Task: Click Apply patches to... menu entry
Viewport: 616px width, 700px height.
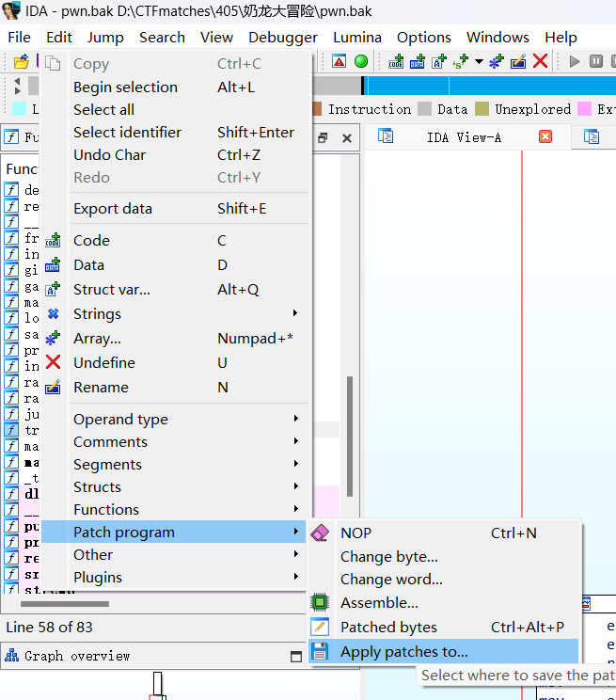Action: pyautogui.click(x=403, y=652)
